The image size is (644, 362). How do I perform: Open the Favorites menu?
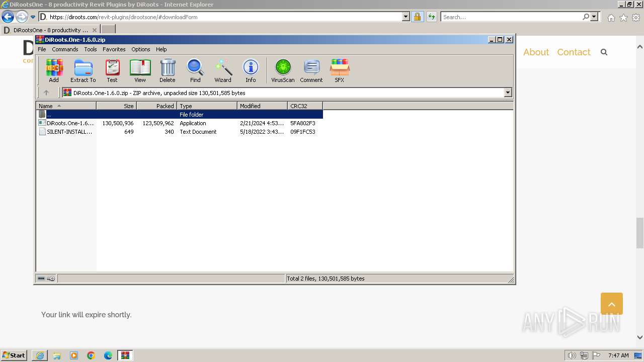click(114, 49)
